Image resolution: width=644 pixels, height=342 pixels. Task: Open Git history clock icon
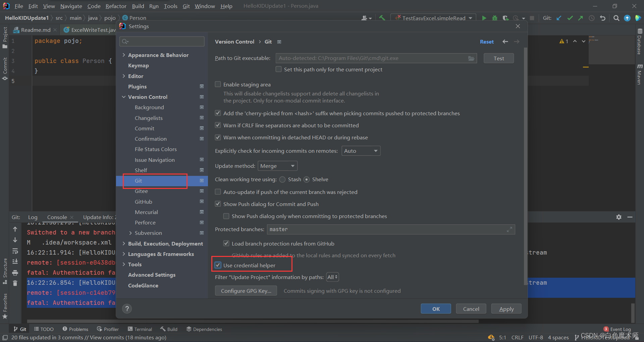point(592,18)
